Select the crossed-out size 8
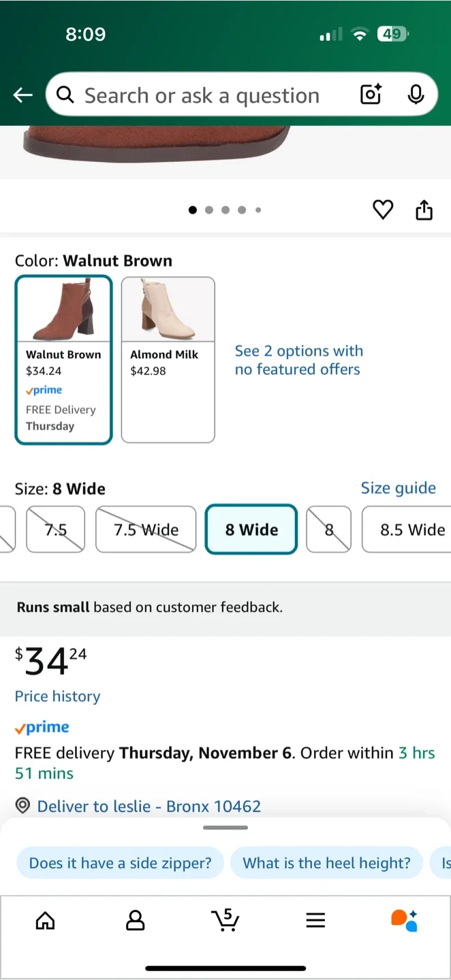Image resolution: width=451 pixels, height=980 pixels. tap(328, 529)
